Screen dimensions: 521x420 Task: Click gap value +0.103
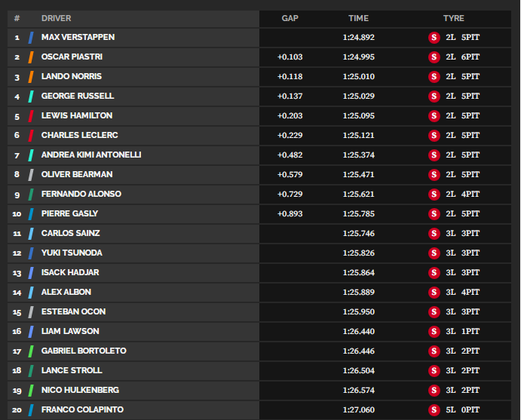[290, 57]
